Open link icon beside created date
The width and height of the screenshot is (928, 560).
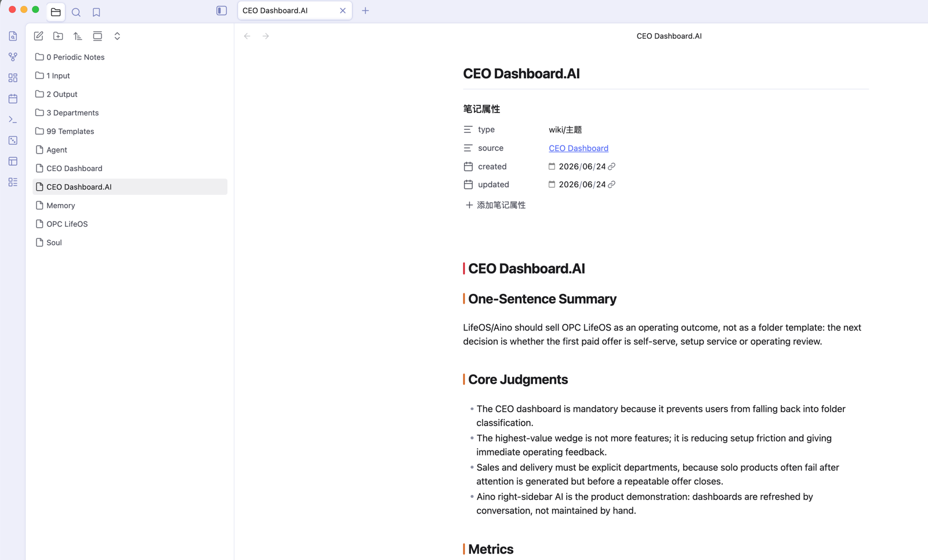[x=611, y=166]
